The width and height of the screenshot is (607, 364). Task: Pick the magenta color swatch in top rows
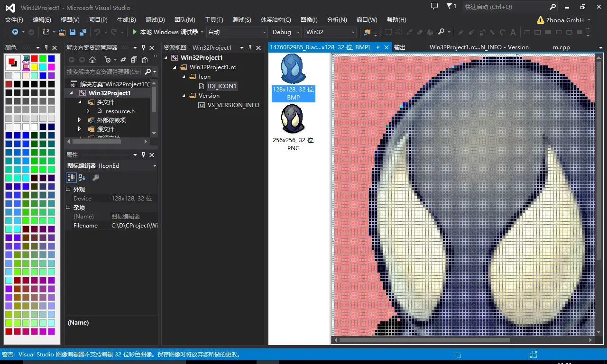51,67
